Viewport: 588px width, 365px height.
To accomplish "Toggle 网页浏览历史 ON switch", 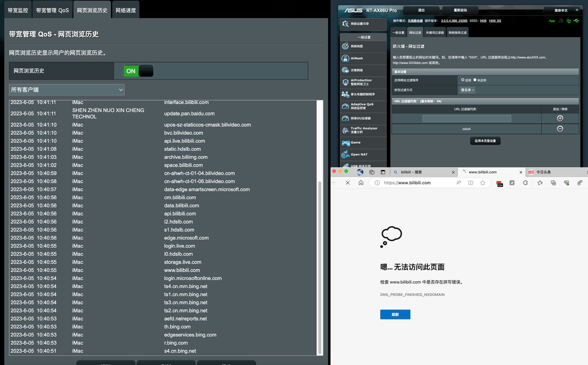I will click(138, 71).
